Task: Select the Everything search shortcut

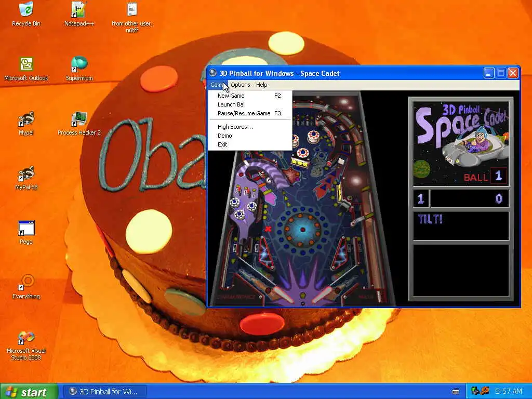Action: pos(26,287)
